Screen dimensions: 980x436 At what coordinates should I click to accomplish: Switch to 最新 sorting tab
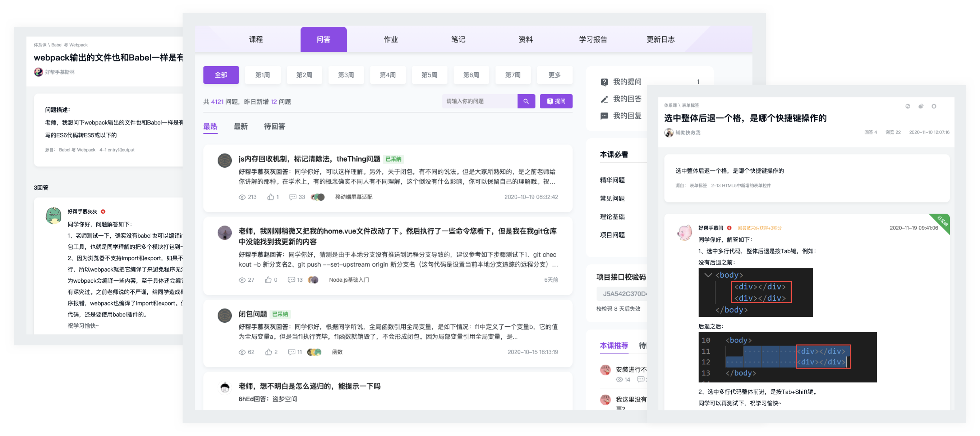(x=240, y=126)
